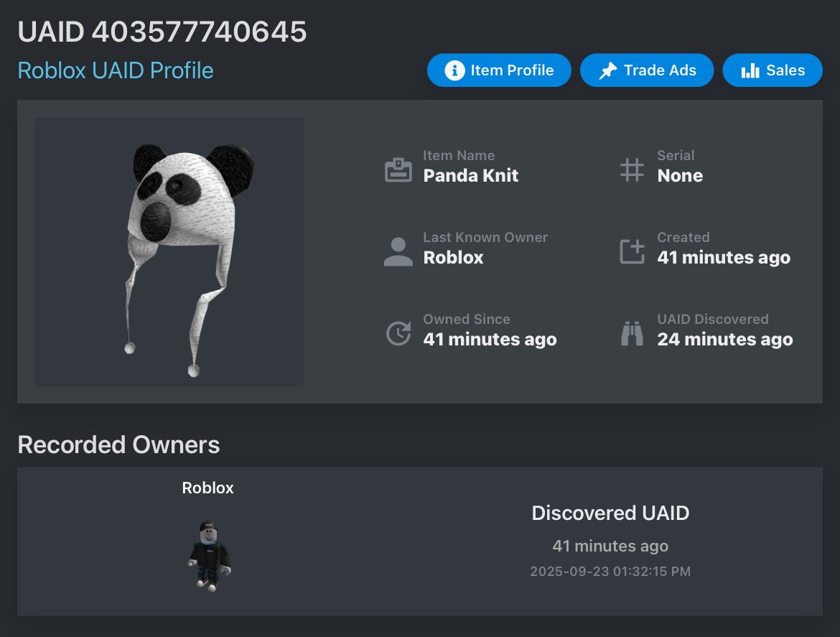Open Roblox name under Recorded Owners

tap(208, 488)
